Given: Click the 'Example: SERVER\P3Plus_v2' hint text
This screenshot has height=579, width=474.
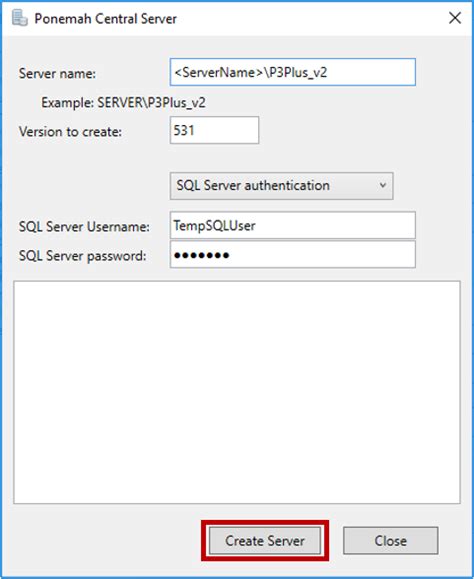Looking at the screenshot, I should [123, 103].
